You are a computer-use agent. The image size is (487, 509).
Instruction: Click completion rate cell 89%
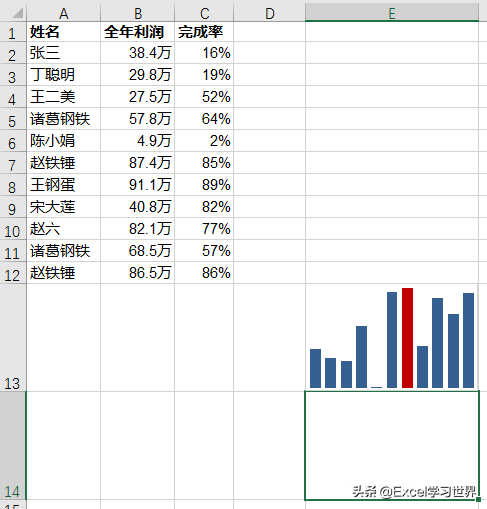click(x=204, y=185)
